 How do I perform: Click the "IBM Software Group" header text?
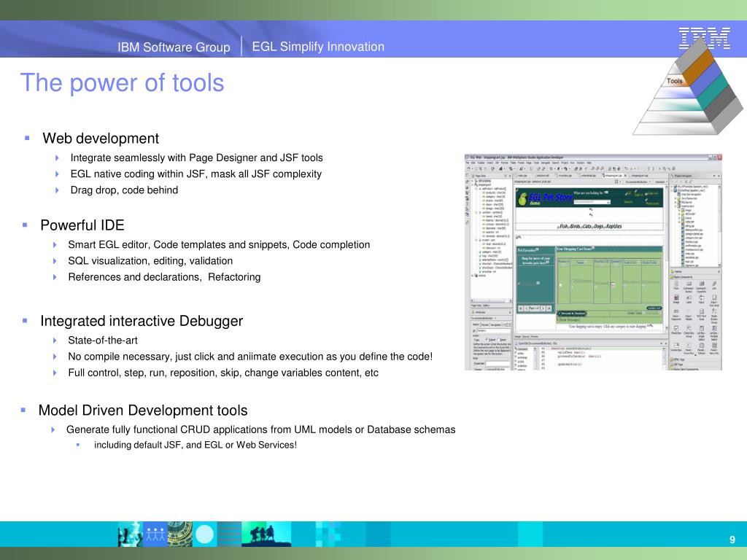(x=174, y=47)
